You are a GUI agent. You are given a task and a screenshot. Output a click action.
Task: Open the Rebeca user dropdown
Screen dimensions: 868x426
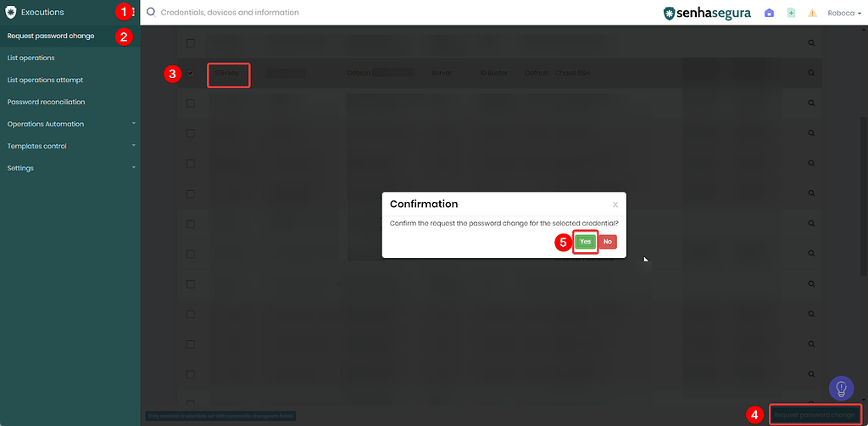pyautogui.click(x=843, y=13)
